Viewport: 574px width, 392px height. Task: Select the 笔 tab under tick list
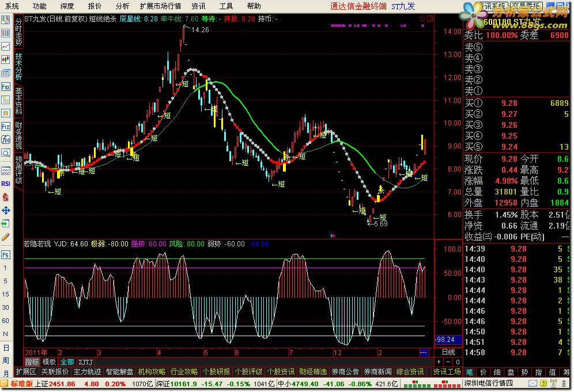[x=469, y=372]
